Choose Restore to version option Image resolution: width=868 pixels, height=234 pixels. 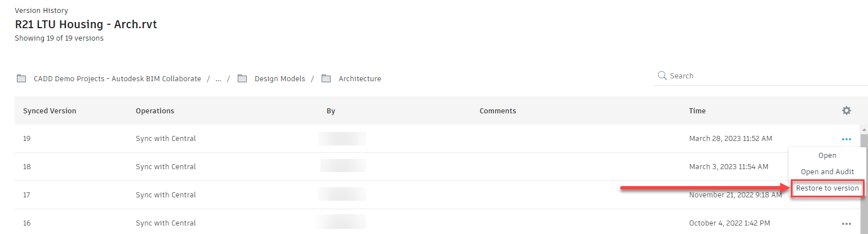(827, 188)
